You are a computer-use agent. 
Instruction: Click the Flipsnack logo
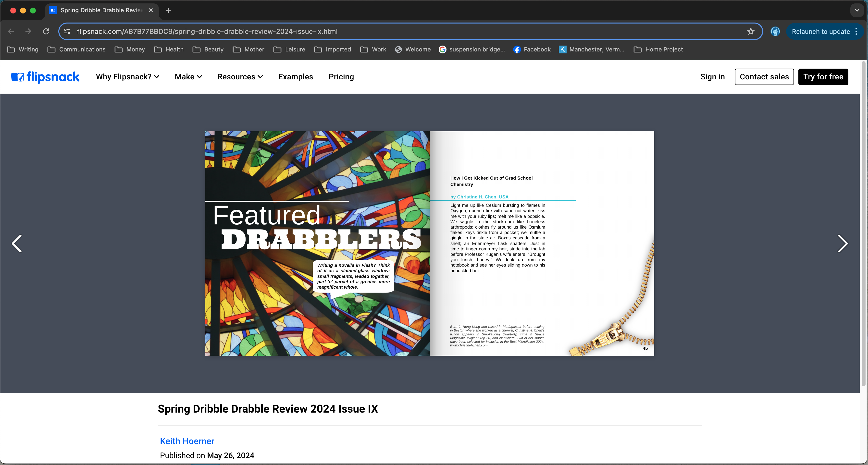pyautogui.click(x=45, y=77)
